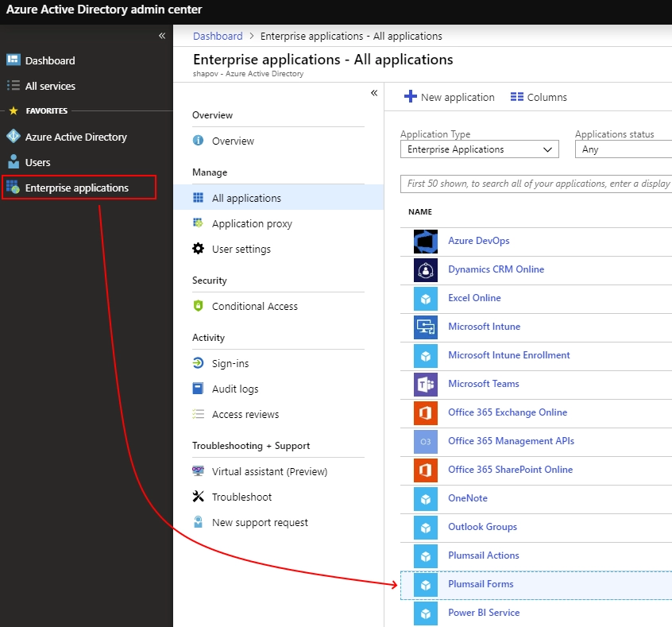Click the Sign-ins arrow icon

click(198, 363)
